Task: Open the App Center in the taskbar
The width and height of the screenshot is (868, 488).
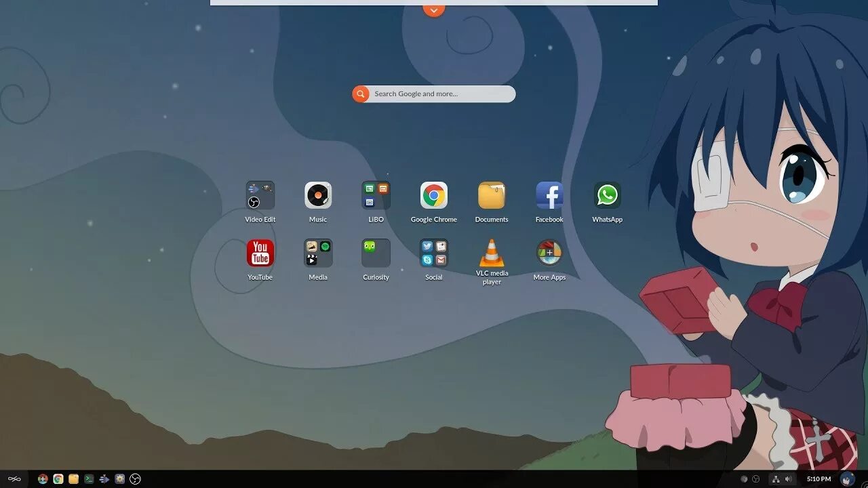Action: click(x=43, y=479)
